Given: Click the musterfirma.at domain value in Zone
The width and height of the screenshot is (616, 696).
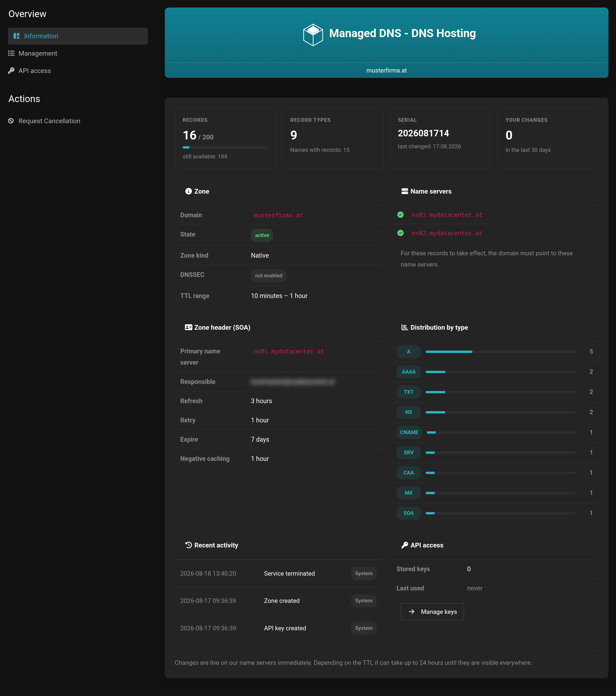Looking at the screenshot, I should click(x=278, y=215).
